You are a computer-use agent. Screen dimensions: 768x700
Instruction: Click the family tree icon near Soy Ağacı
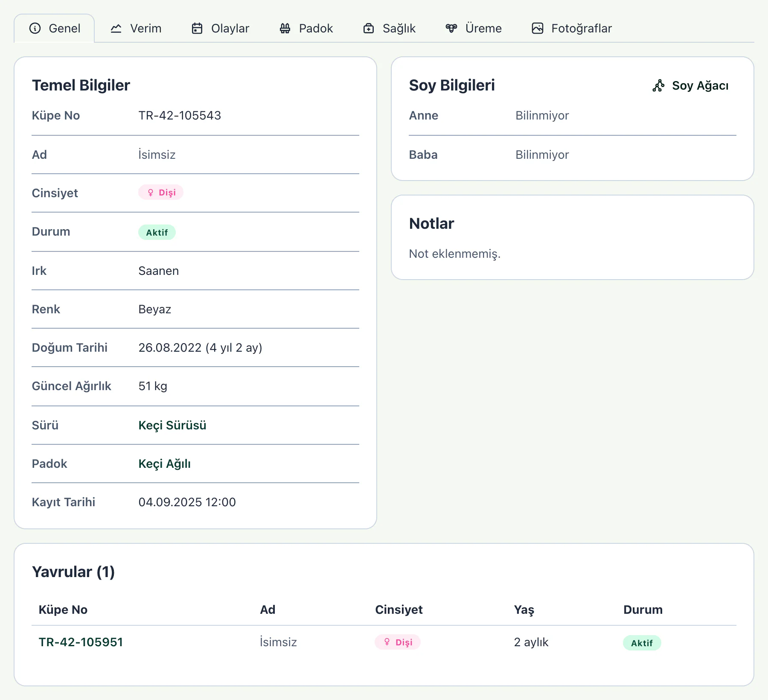(658, 85)
